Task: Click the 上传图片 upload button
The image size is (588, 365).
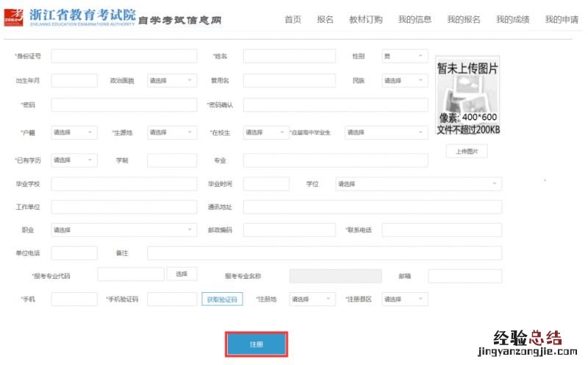Action: [x=467, y=152]
